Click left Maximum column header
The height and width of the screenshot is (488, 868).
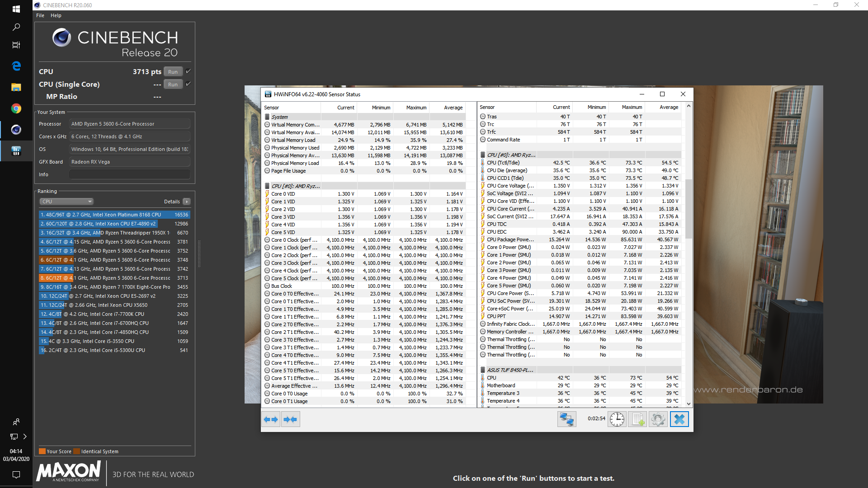[x=411, y=108]
